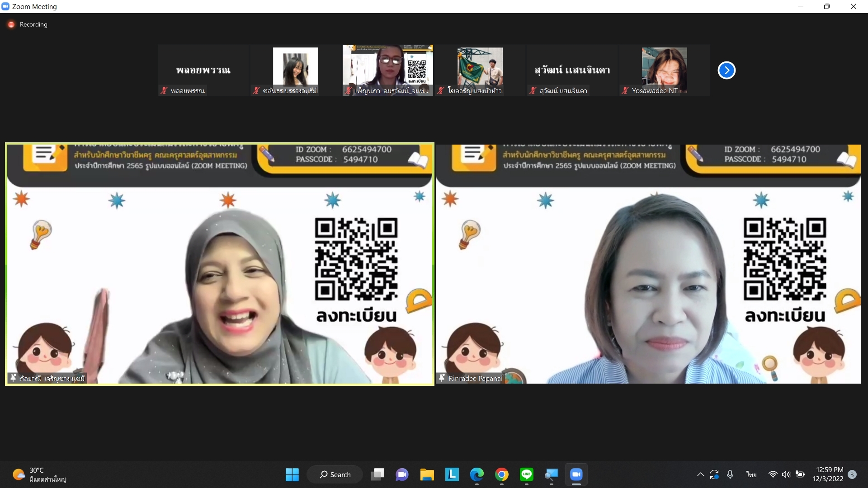Viewport: 868px width, 488px height.
Task: Open LINE app from taskbar
Action: (526, 474)
